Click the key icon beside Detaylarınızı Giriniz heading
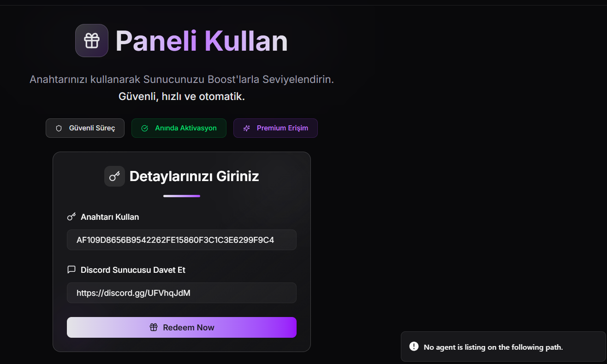607x364 pixels. tap(114, 176)
